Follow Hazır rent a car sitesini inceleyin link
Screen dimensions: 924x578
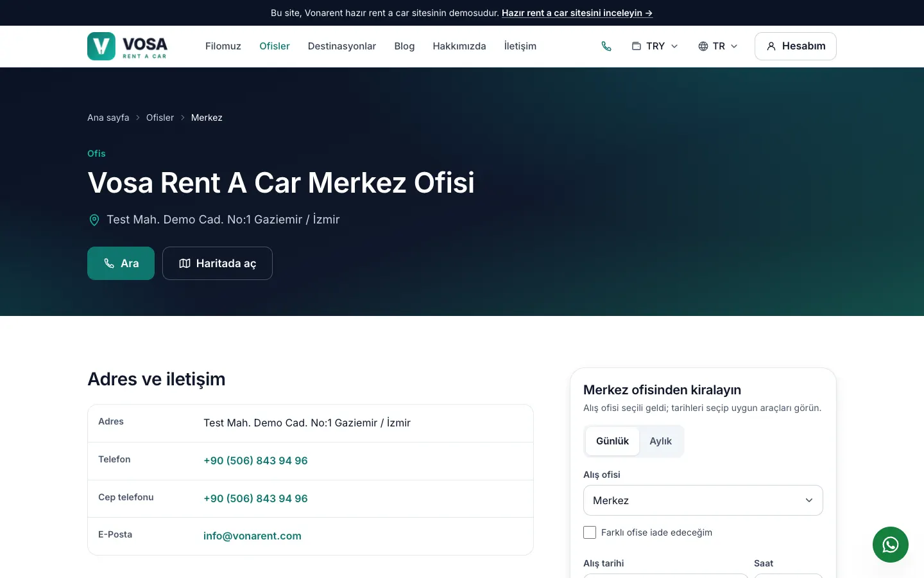tap(577, 13)
